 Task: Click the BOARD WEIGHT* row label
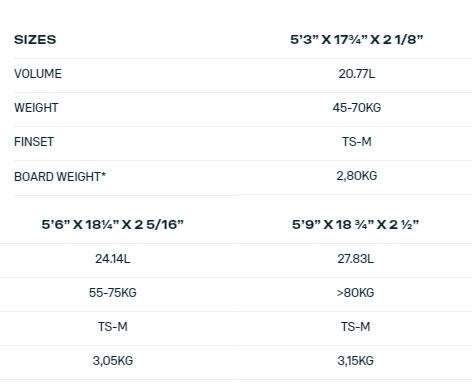(60, 177)
